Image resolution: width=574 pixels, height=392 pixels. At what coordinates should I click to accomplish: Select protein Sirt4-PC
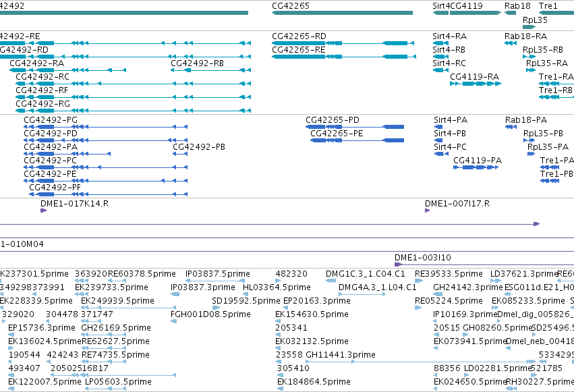(441, 154)
